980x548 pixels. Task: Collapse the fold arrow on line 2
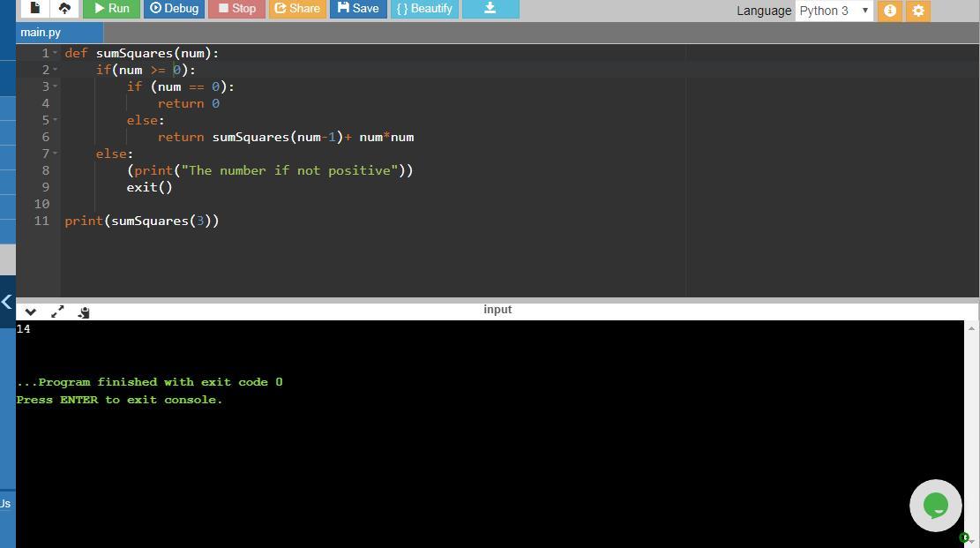tap(55, 70)
